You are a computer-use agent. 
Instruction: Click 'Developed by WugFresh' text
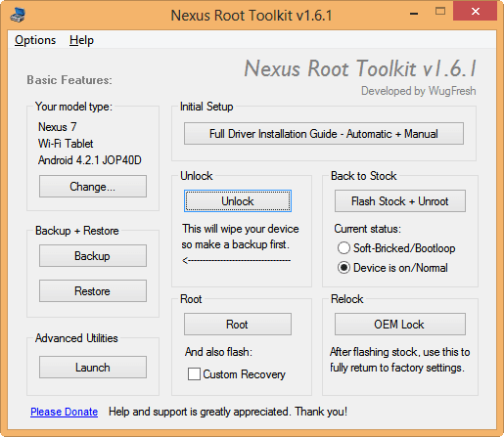coord(419,91)
